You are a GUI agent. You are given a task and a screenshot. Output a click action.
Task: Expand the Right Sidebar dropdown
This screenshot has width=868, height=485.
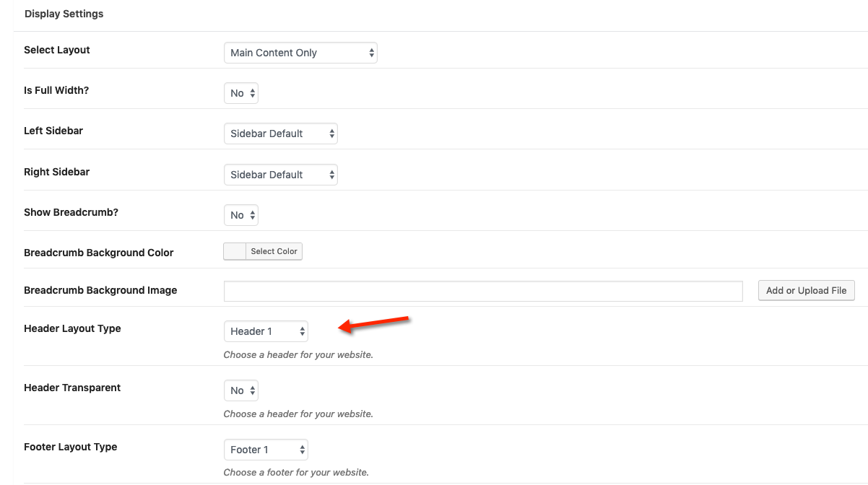click(280, 175)
